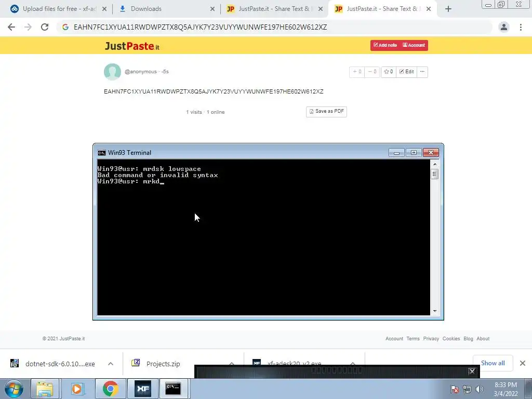This screenshot has width=532, height=399.
Task: Minimize the Win93 Terminal window
Action: [x=396, y=153]
